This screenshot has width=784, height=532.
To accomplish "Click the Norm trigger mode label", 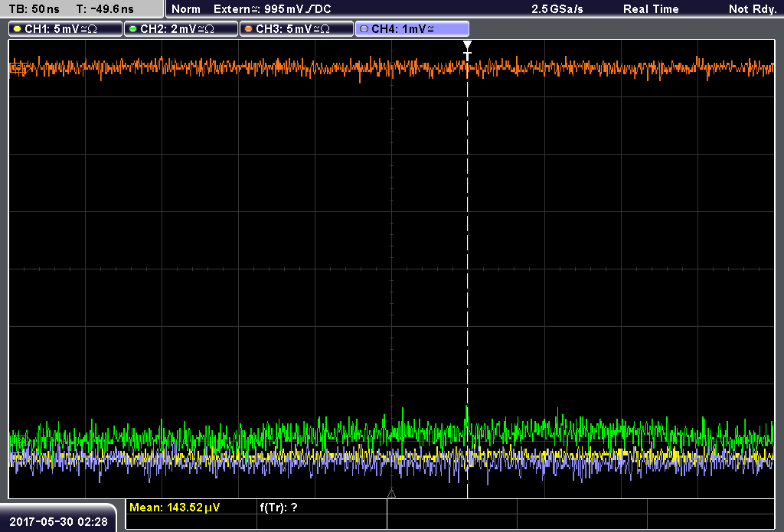I will (x=186, y=9).
